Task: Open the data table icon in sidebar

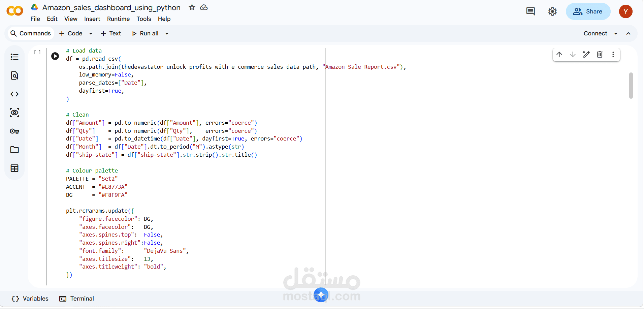Action: click(x=14, y=168)
